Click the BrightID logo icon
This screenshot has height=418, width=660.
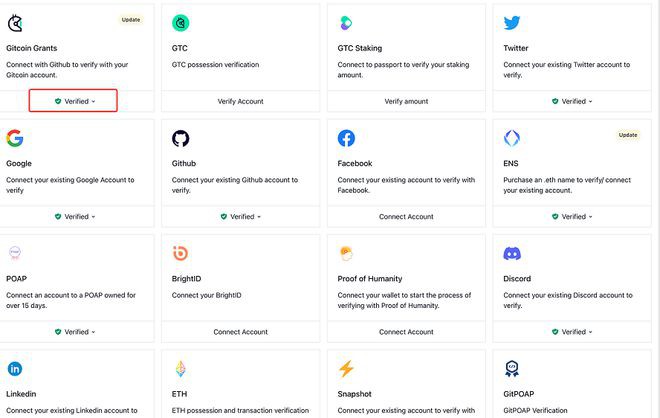[181, 254]
